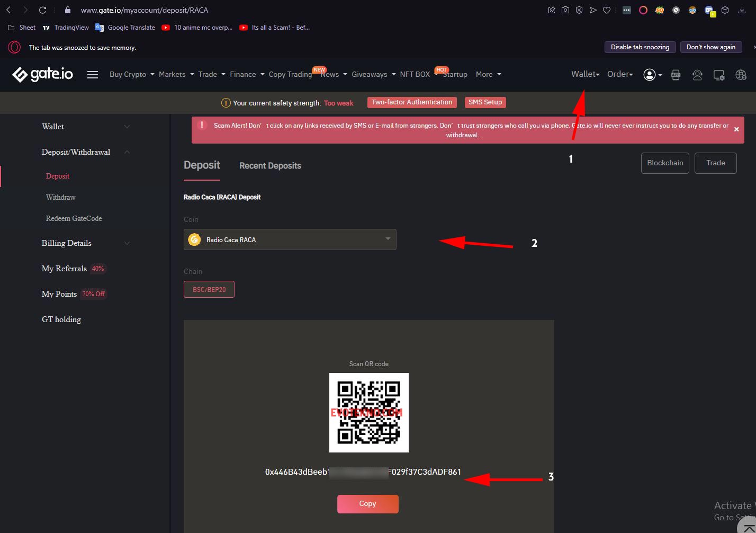Click the Two-factor Authentication button
The image size is (756, 533).
[x=412, y=102]
